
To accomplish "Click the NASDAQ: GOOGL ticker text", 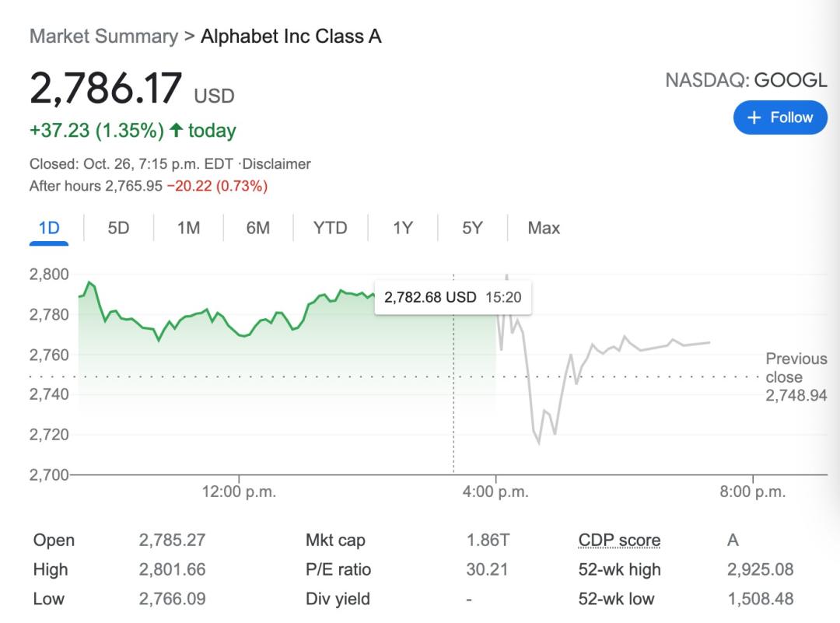I will (746, 80).
